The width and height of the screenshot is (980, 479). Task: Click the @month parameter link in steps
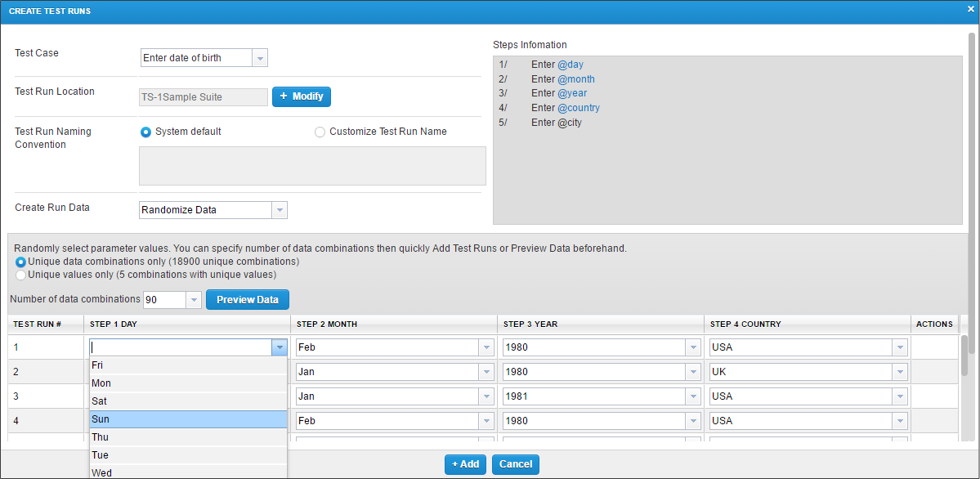(x=575, y=79)
